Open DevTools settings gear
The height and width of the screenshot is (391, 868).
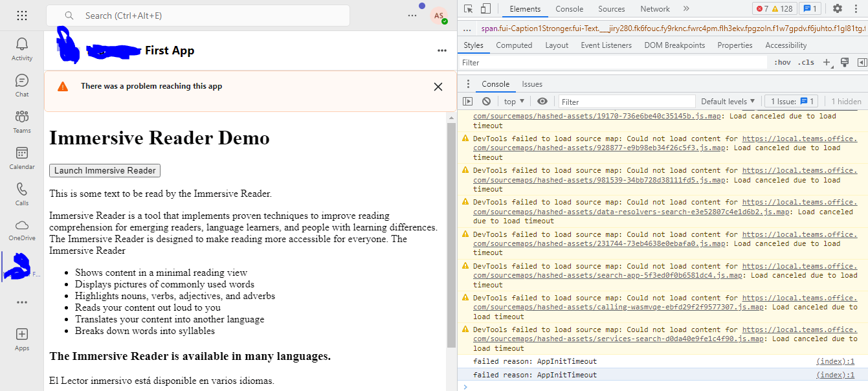[x=837, y=8]
